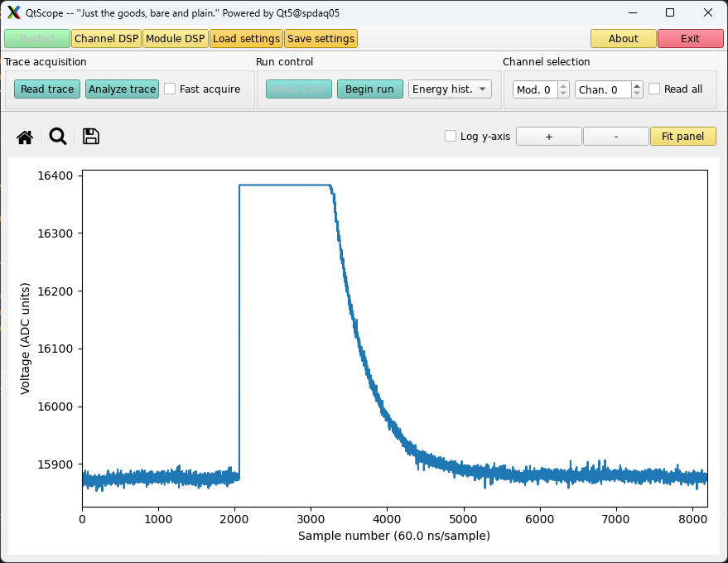Click the greyed Read data button

click(298, 89)
